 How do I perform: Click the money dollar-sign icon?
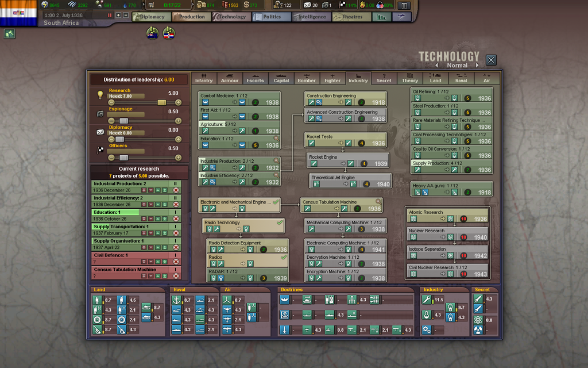(x=246, y=5)
